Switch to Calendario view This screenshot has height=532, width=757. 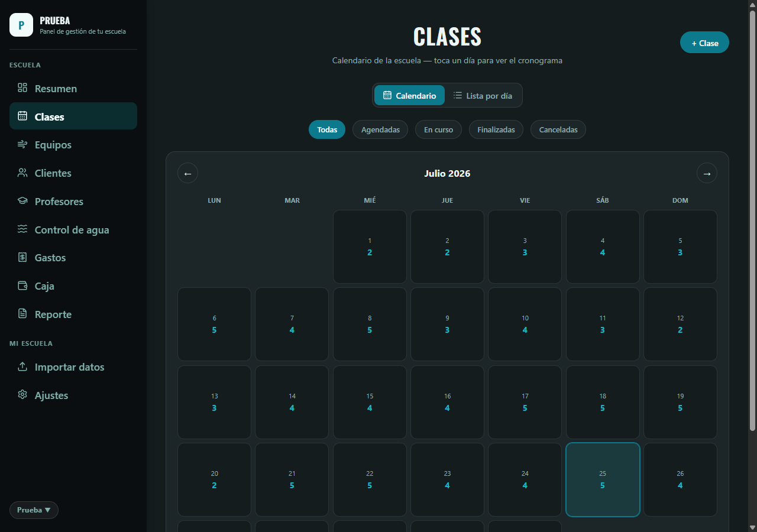click(x=409, y=95)
